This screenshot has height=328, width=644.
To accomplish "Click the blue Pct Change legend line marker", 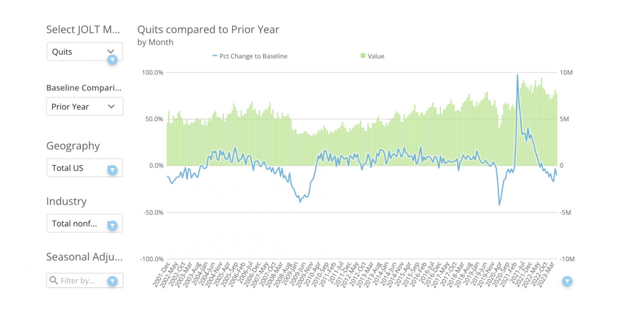I will click(x=214, y=55).
